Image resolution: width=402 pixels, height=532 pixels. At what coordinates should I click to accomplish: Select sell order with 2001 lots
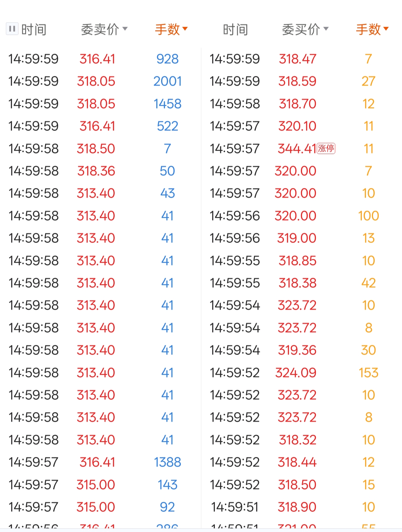(x=167, y=82)
